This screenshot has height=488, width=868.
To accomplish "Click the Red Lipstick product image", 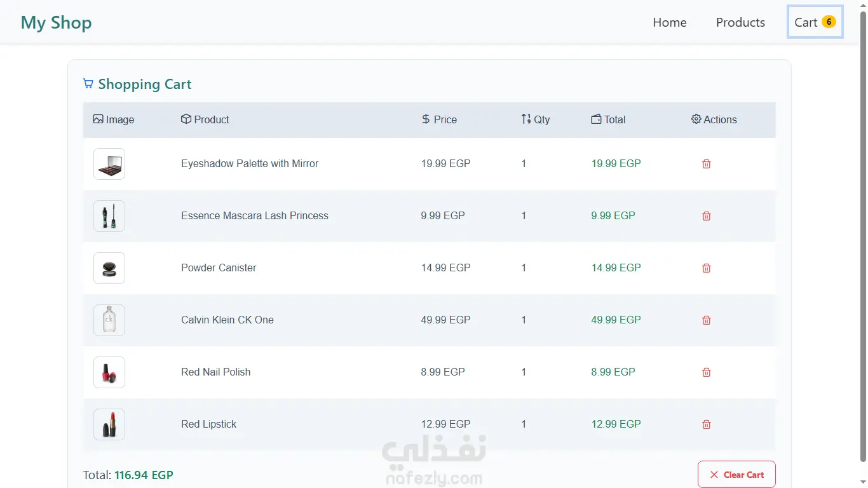I will coord(109,424).
